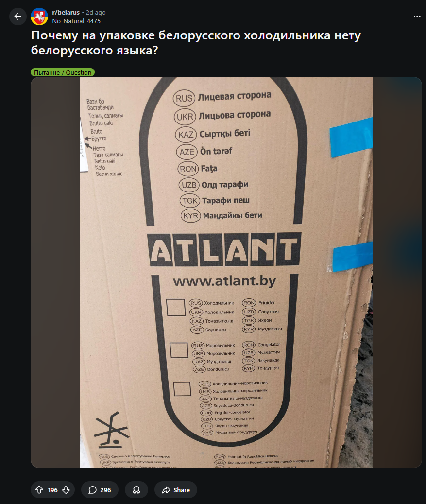
Task: Filter by the Пытанне / Question flair
Action: pyautogui.click(x=63, y=72)
